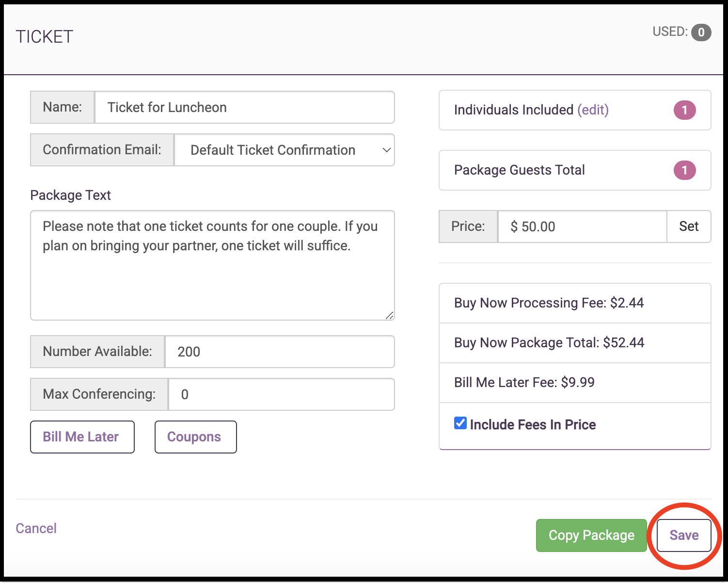Click the Set price button
Image resolution: width=728 pixels, height=583 pixels.
(x=688, y=227)
